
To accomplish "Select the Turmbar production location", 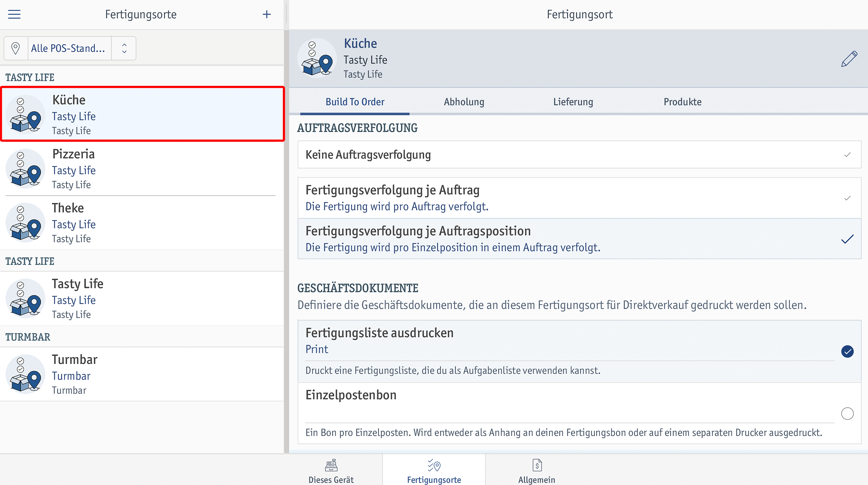I will click(142, 374).
